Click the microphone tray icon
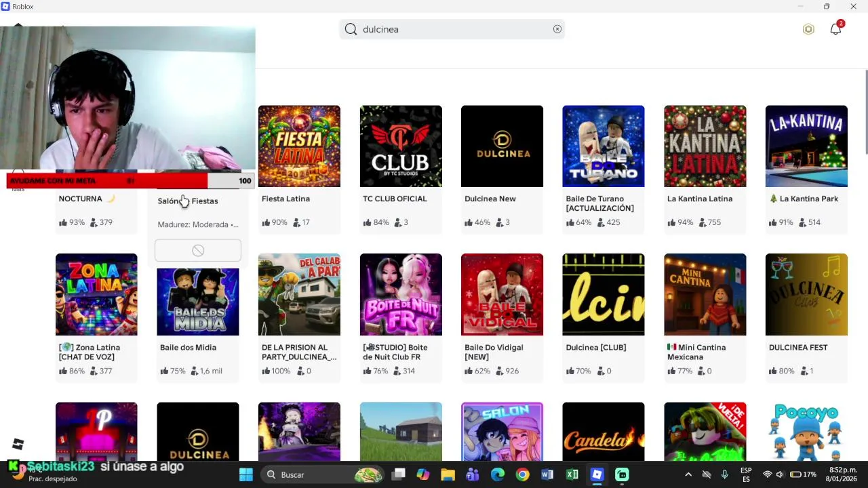Viewport: 868px width, 488px height. [x=725, y=474]
